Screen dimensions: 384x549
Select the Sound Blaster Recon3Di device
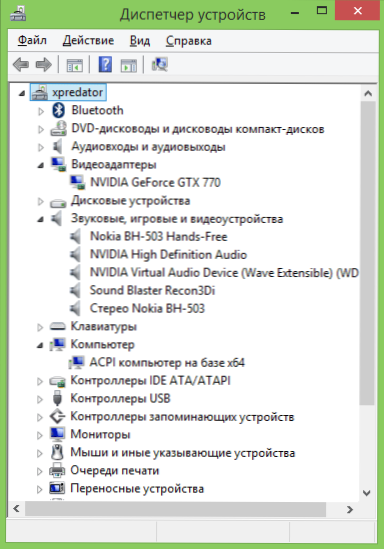pos(152,290)
